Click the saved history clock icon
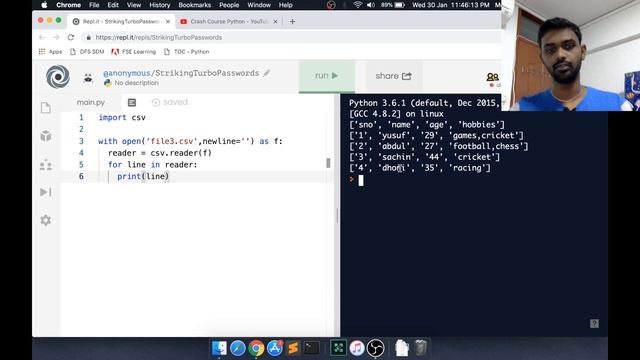The width and height of the screenshot is (640, 360). coord(156,102)
